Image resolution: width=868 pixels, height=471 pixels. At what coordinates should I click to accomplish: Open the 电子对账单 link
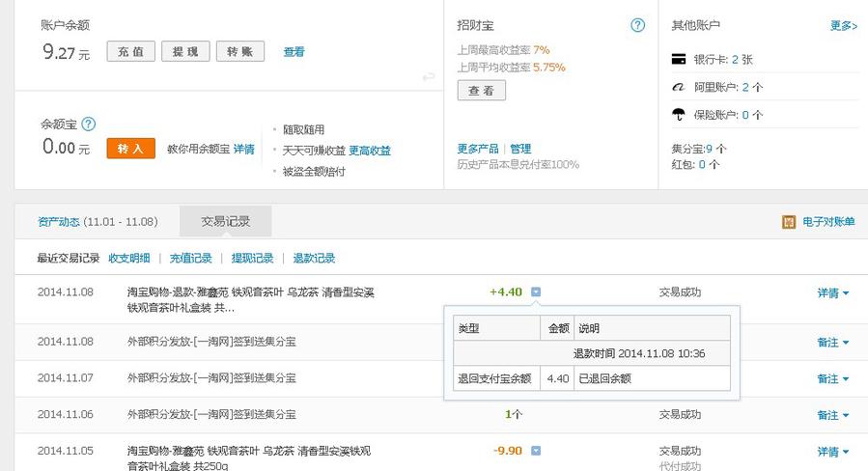point(828,221)
